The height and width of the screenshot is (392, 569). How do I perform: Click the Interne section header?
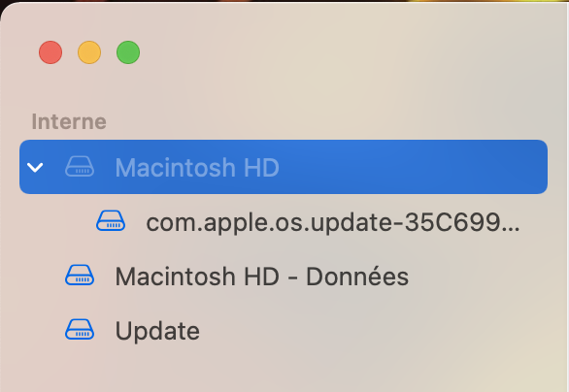(x=69, y=121)
